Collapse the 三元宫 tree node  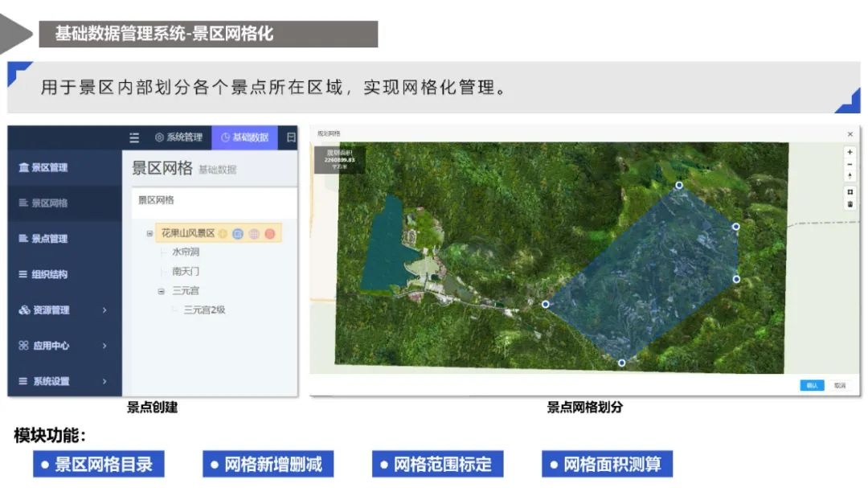click(161, 291)
